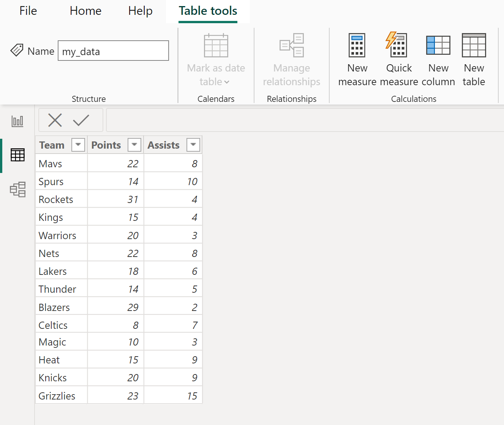Click the Heat team cell
Viewport: 504px width, 425px height.
click(x=62, y=360)
